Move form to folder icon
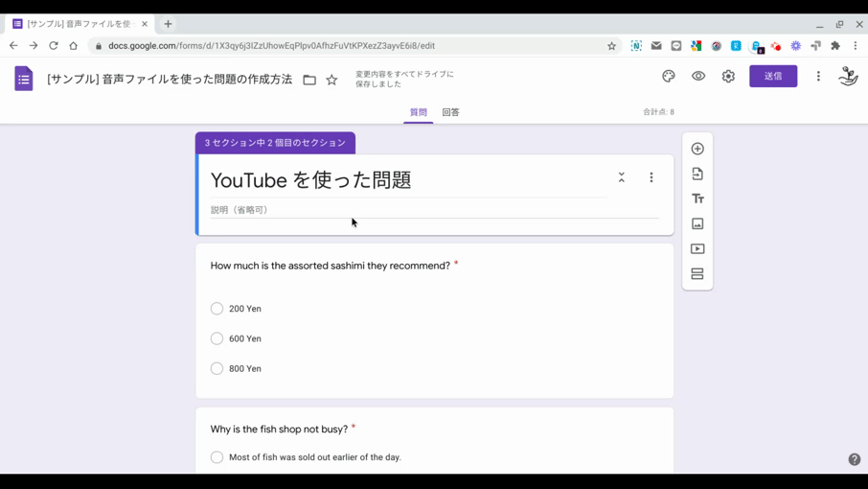868x489 pixels. tap(309, 81)
